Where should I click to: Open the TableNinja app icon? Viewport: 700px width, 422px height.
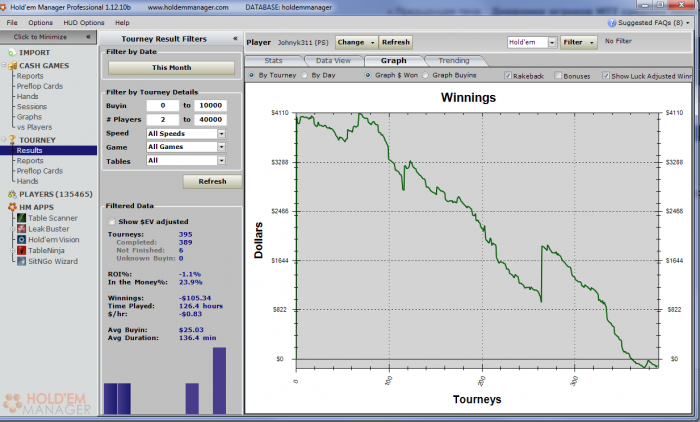[x=21, y=251]
